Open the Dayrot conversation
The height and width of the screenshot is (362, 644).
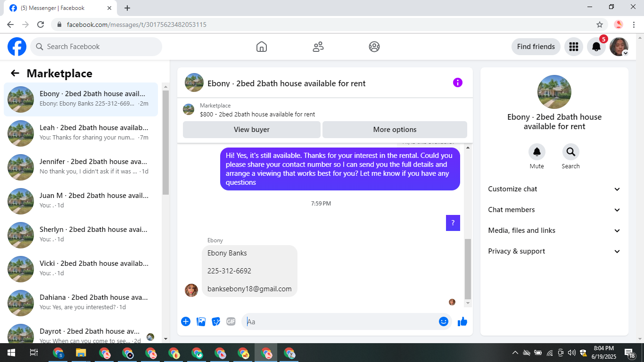(x=81, y=332)
